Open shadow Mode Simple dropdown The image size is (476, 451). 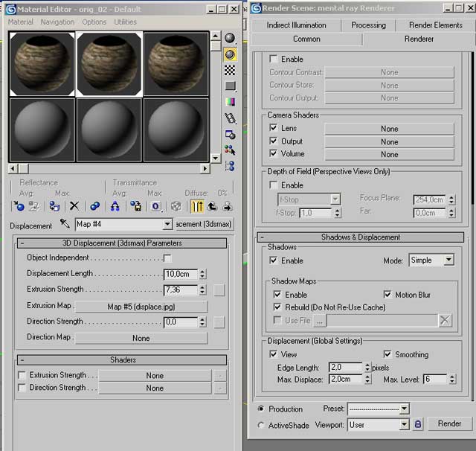tap(449, 260)
